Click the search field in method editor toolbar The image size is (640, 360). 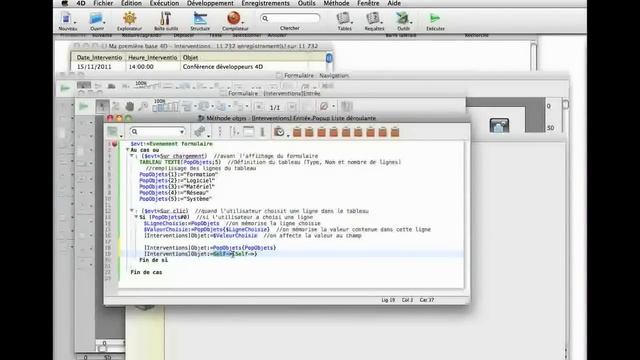click(x=158, y=131)
